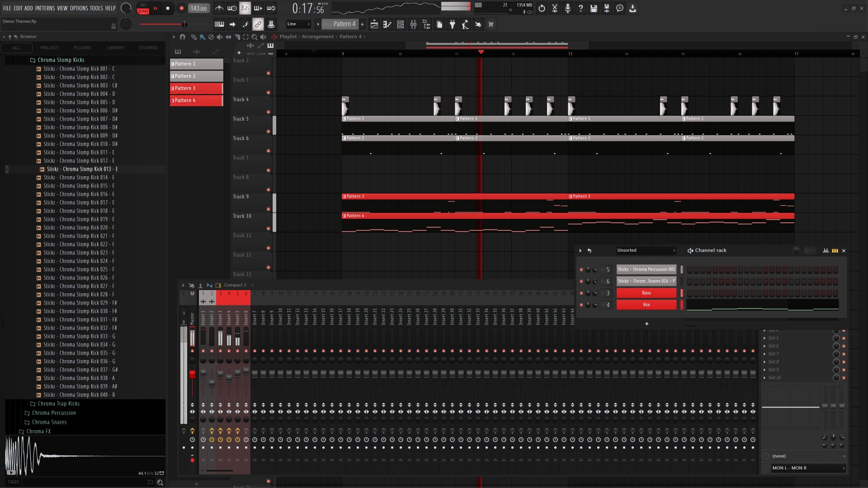The width and height of the screenshot is (868, 488).
Task: Select the playlist zoom magnifier tool
Action: (254, 37)
